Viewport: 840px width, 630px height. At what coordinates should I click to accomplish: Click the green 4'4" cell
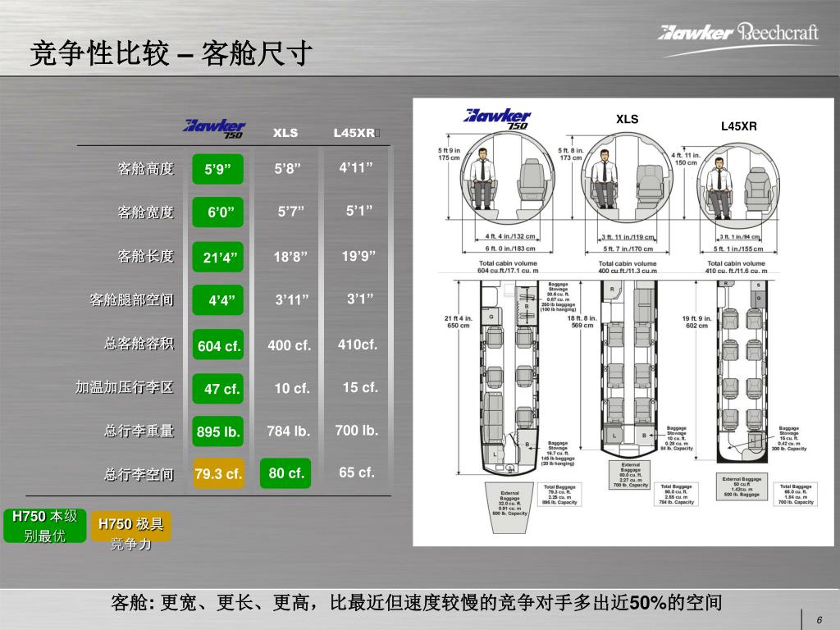point(218,300)
